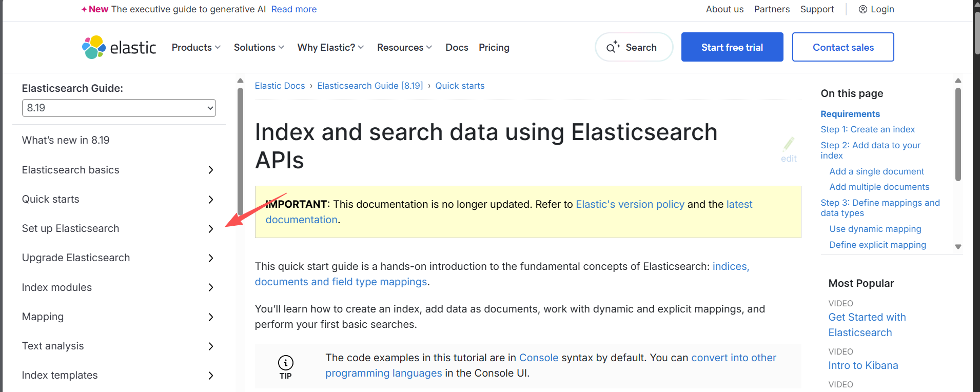Open What's new in 8.19
The height and width of the screenshot is (392, 980).
pyautogui.click(x=66, y=140)
